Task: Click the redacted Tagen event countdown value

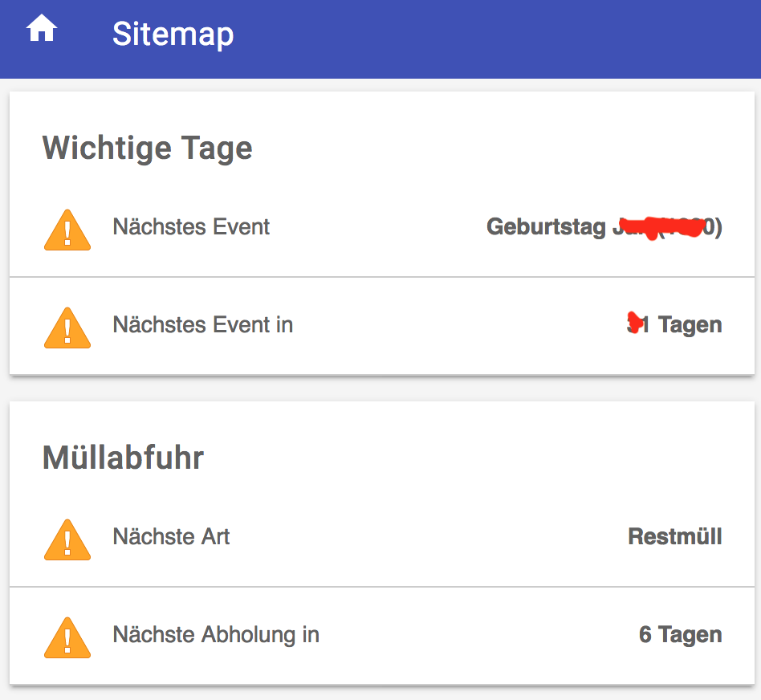Action: click(x=674, y=324)
